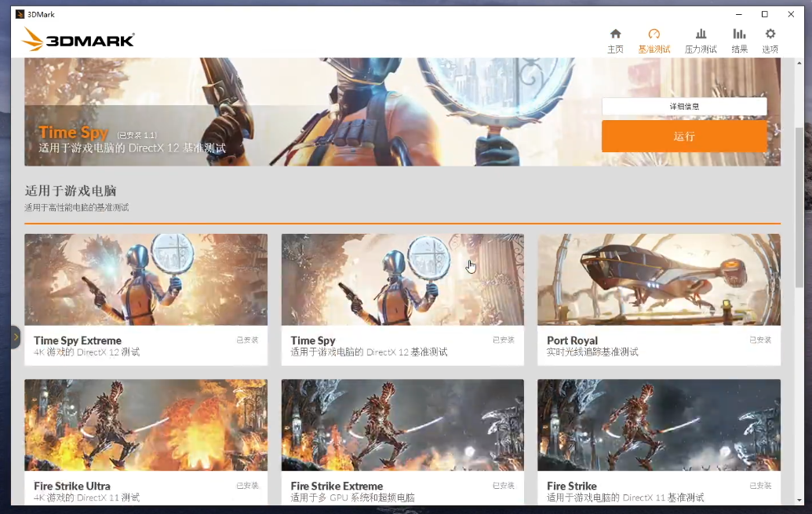The width and height of the screenshot is (812, 514).
Task: Open the 结果 results chart icon
Action: pos(740,41)
